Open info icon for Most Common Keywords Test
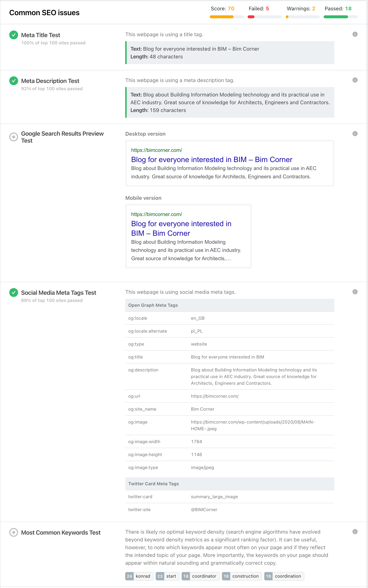 coord(355,532)
